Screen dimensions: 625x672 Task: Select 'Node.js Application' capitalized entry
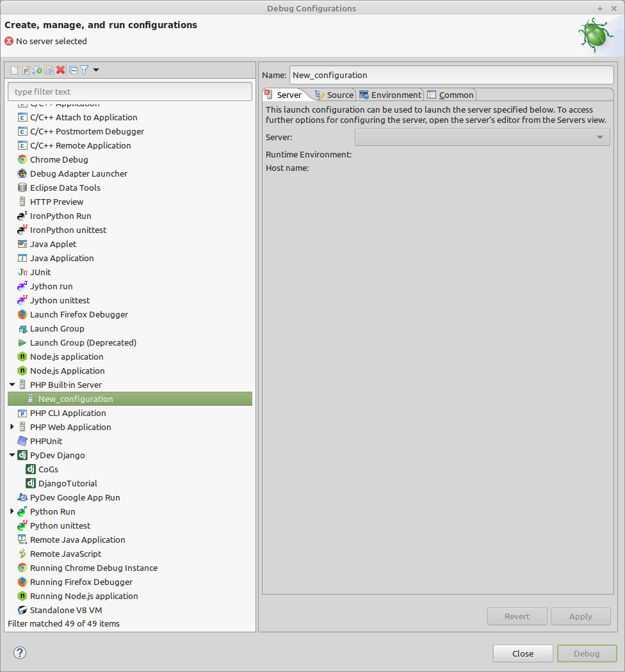tap(67, 371)
